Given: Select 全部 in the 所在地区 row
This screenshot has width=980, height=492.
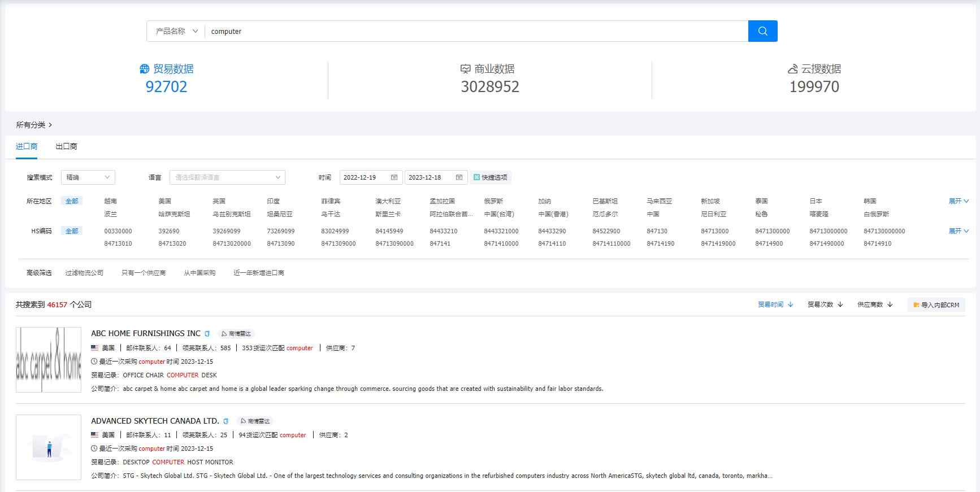Looking at the screenshot, I should point(72,201).
